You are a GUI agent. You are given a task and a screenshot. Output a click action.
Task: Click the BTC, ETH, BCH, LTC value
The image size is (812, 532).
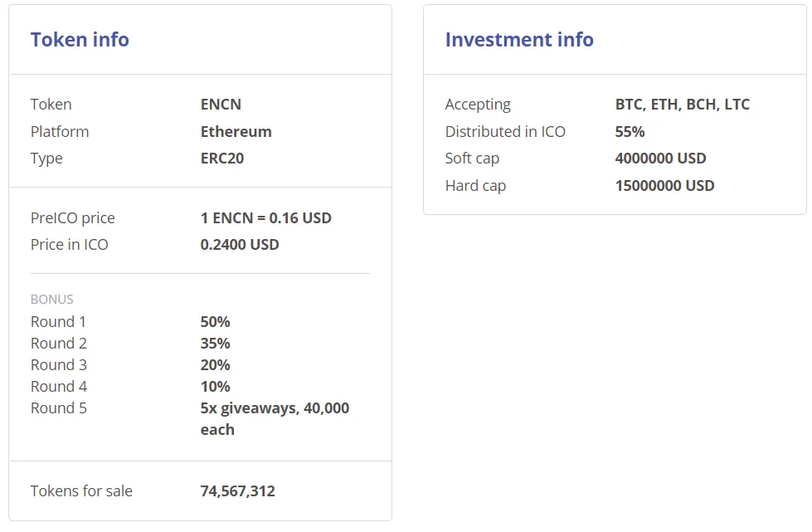pyautogui.click(x=683, y=105)
